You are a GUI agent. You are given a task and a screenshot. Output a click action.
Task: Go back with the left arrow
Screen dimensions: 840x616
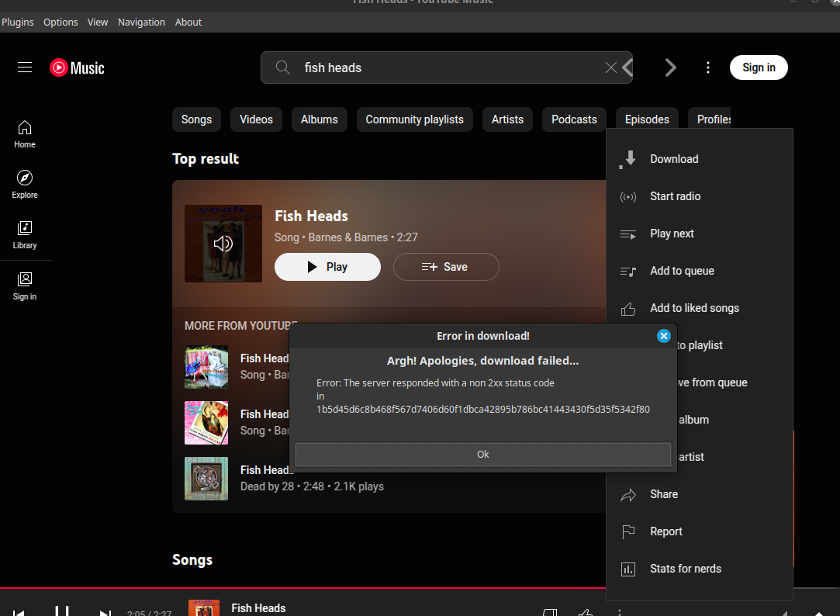[x=627, y=67]
